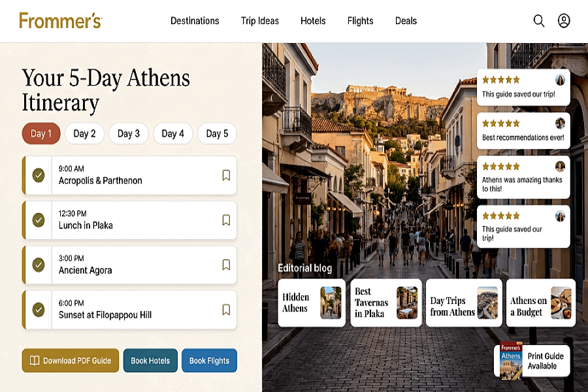Switch to the Day 3 tab
The width and height of the screenshot is (588, 392).
129,133
